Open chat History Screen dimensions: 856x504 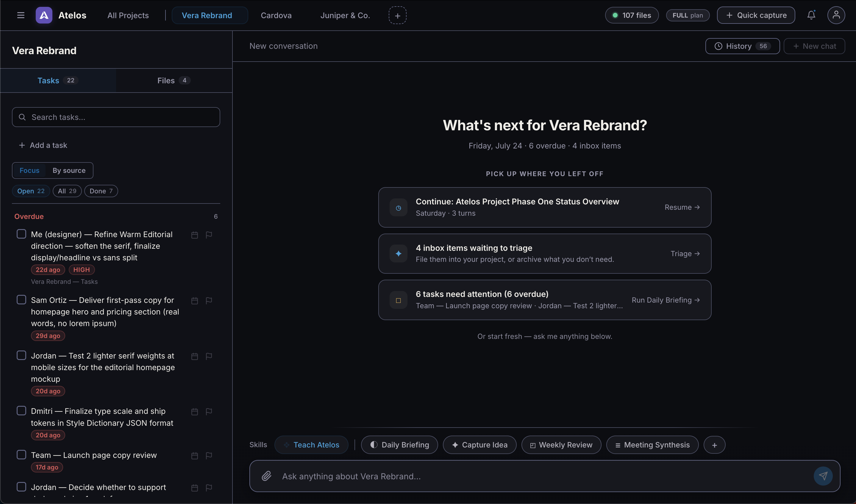[742, 46]
